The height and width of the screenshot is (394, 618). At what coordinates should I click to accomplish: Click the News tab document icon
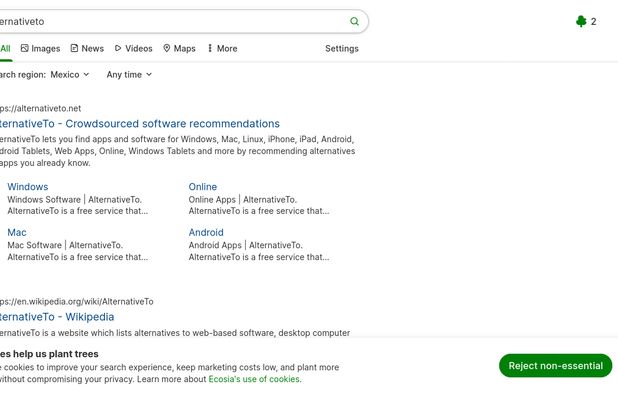click(74, 48)
